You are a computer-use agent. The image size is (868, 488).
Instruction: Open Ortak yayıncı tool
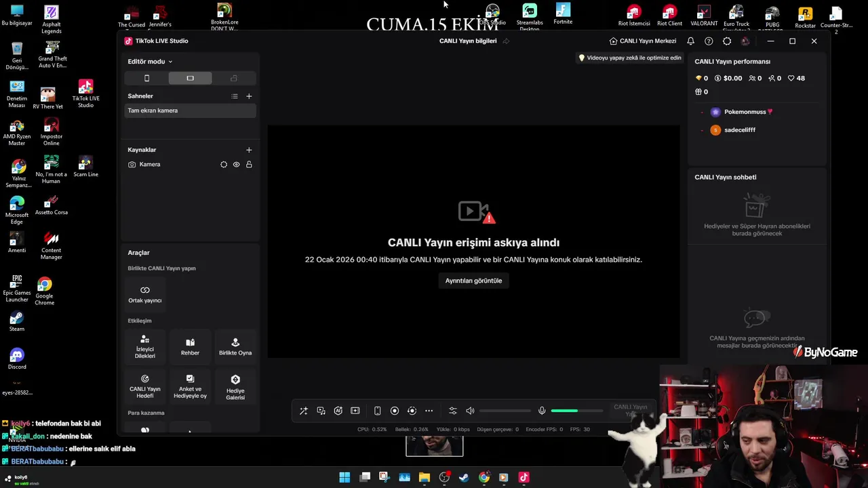click(x=145, y=294)
